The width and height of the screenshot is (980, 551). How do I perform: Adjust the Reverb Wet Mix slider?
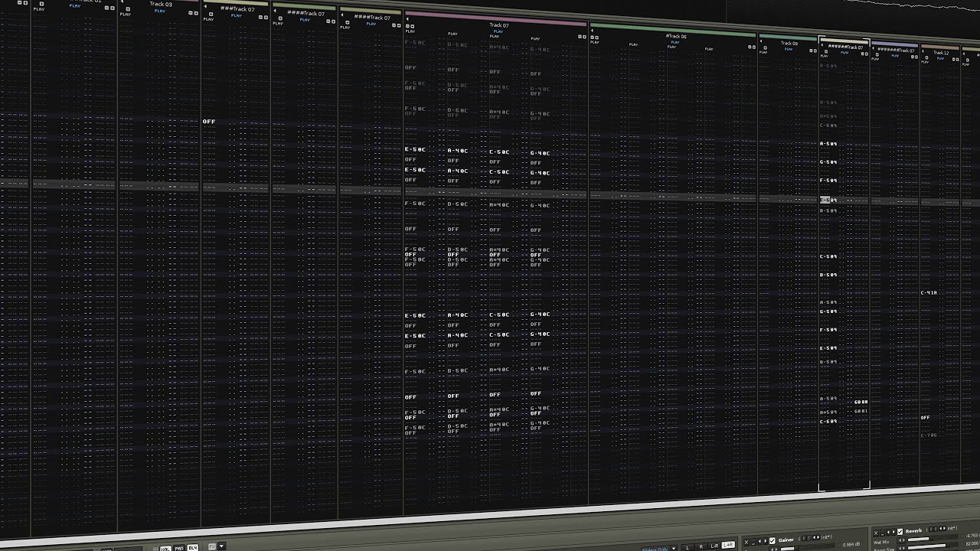coord(933,539)
